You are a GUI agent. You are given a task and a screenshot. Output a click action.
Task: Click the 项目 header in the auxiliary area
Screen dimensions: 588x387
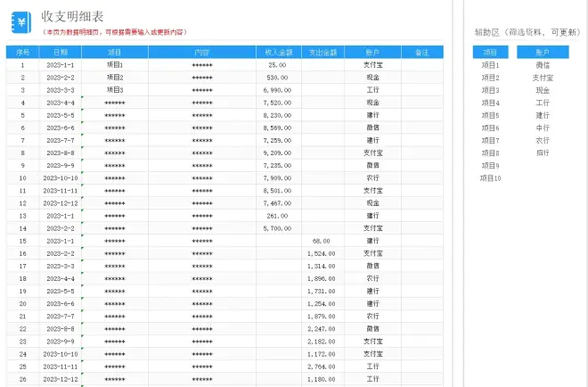(490, 53)
